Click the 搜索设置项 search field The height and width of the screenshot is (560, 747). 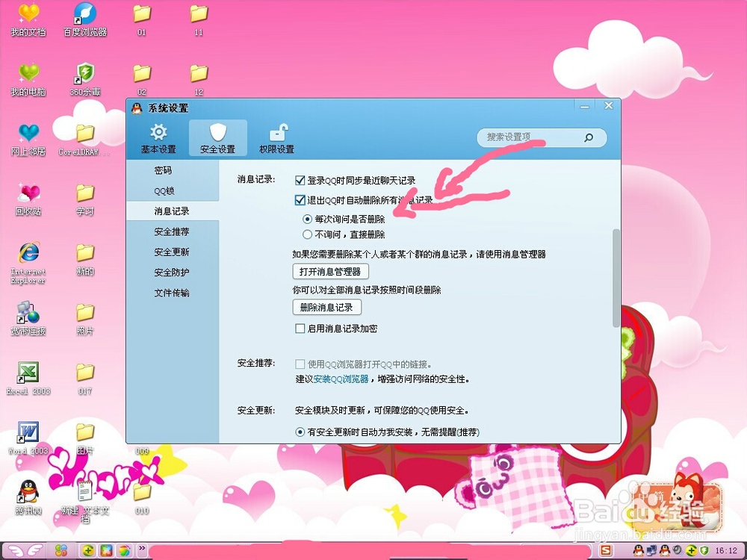pos(542,137)
